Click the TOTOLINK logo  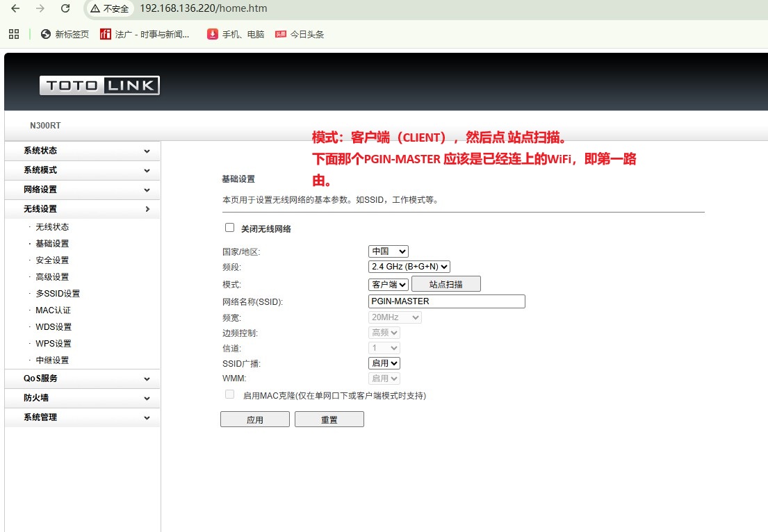coord(99,85)
